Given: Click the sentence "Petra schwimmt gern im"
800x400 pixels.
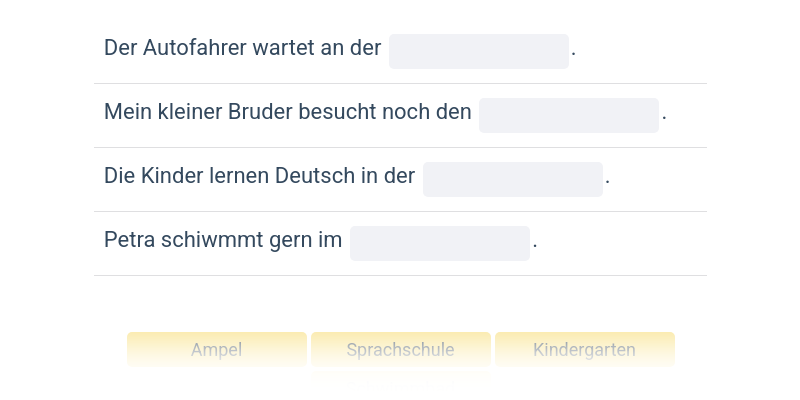Looking at the screenshot, I should 222,241.
